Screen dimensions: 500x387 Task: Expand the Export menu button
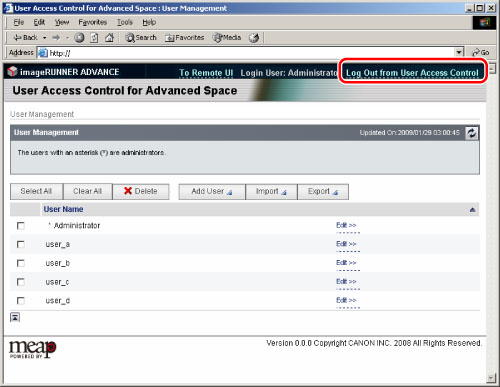click(x=323, y=192)
